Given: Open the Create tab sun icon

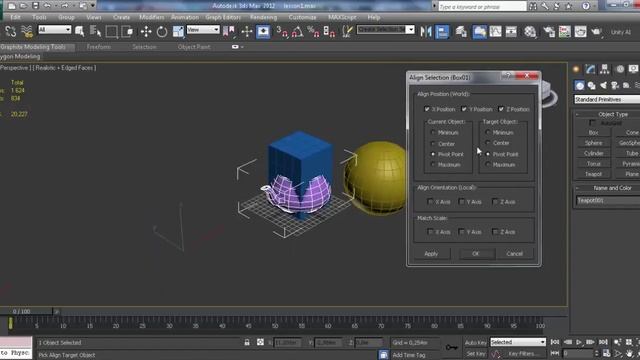Looking at the screenshot, I should coord(576,69).
